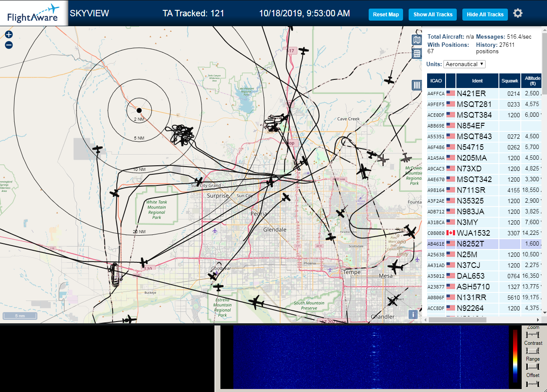Click the FlightAware logo
Image resolution: width=547 pixels, height=392 pixels.
coord(34,13)
